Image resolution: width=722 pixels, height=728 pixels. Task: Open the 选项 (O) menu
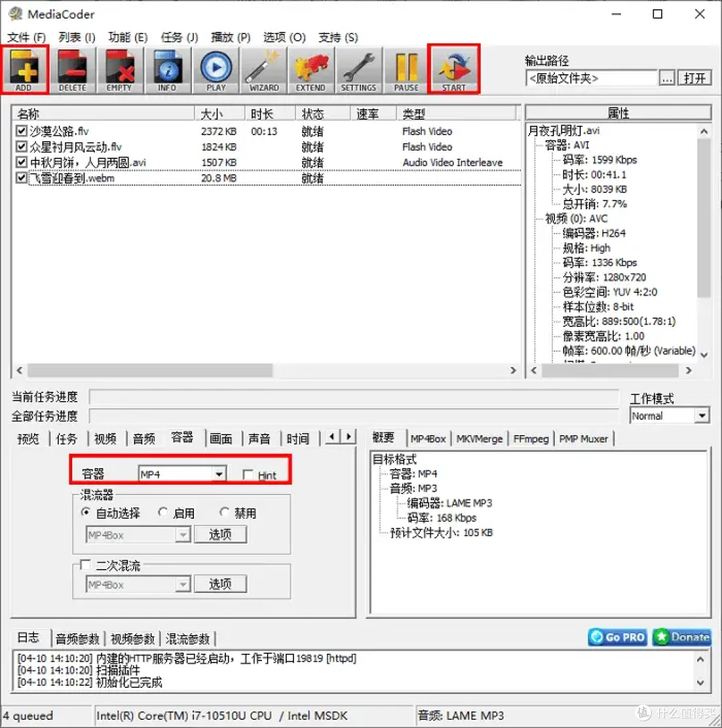tap(285, 37)
